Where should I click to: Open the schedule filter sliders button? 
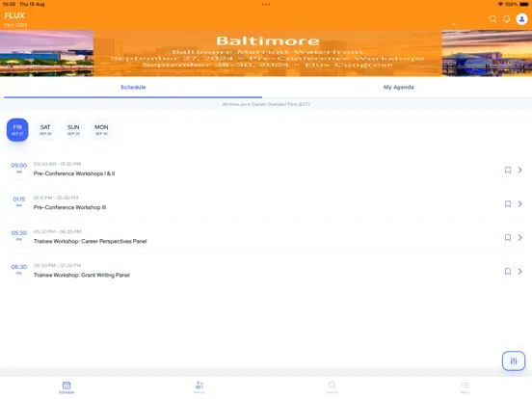click(514, 360)
